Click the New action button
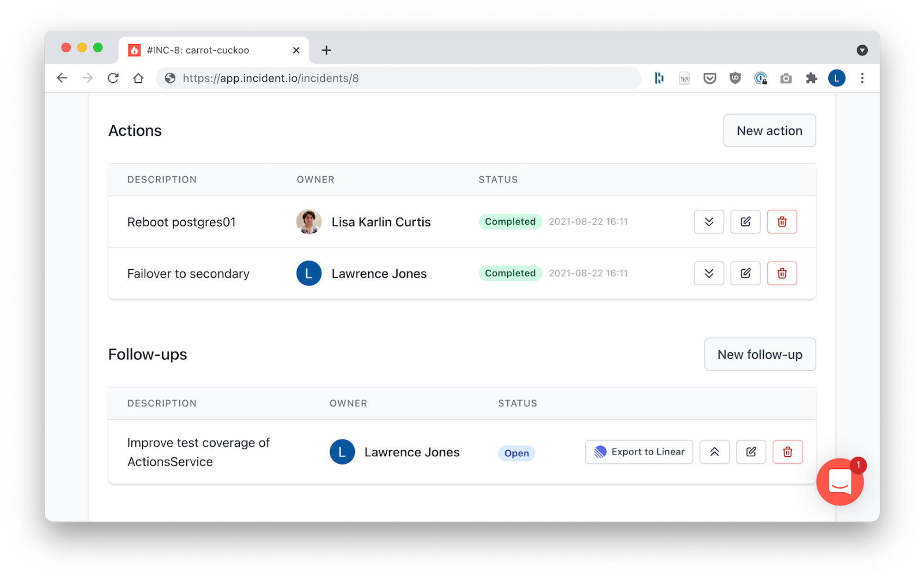This screenshot has width=924, height=580. 769,131
